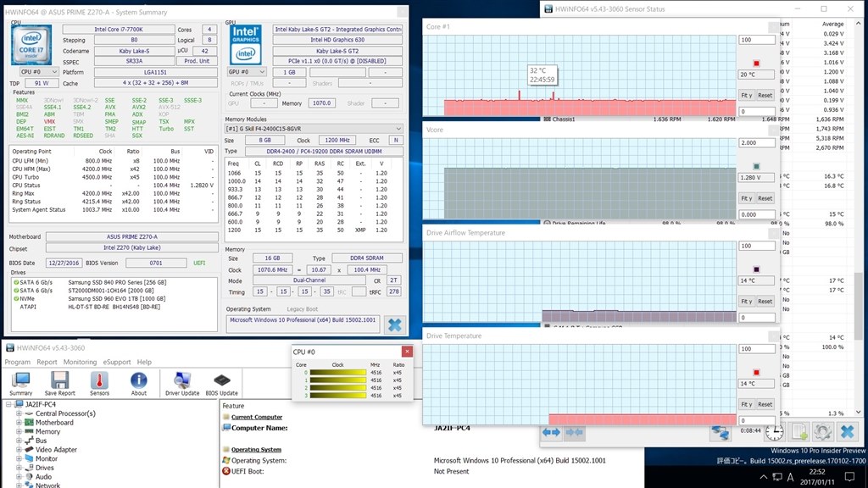Show hidden tray icons chevron
Screen dimensions: 868x488
tap(764, 476)
